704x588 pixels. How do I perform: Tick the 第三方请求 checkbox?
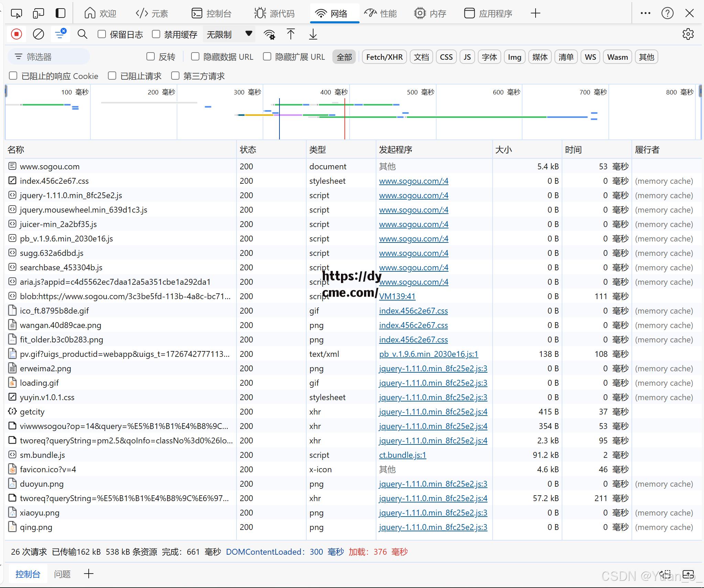175,76
